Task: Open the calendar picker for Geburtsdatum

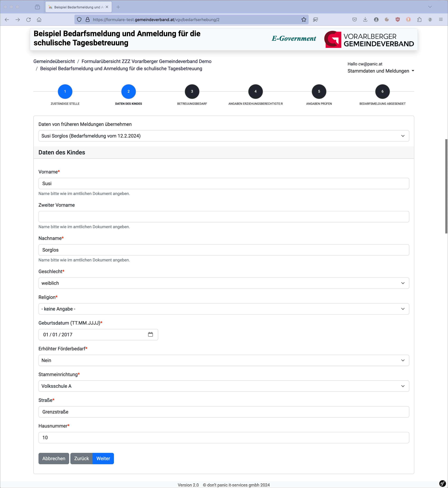Action: tap(150, 334)
